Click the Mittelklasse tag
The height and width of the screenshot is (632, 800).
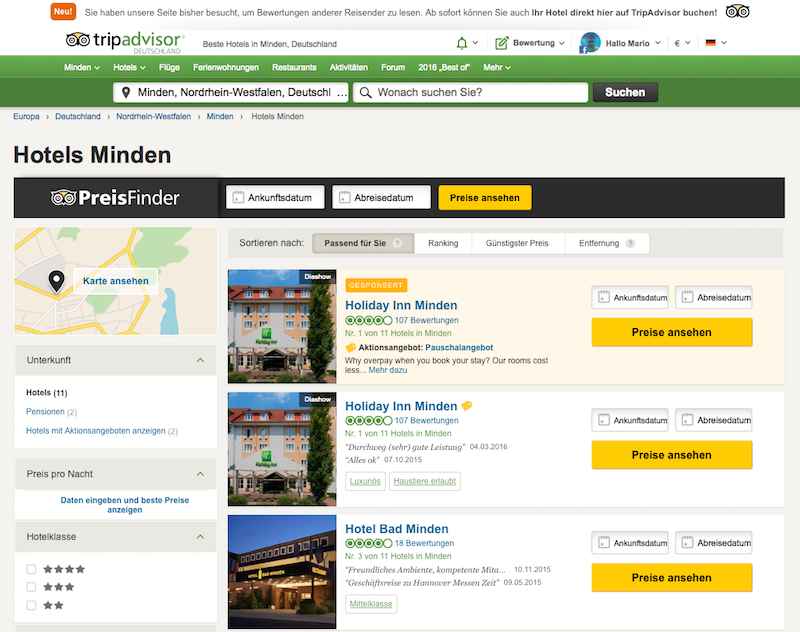371,604
